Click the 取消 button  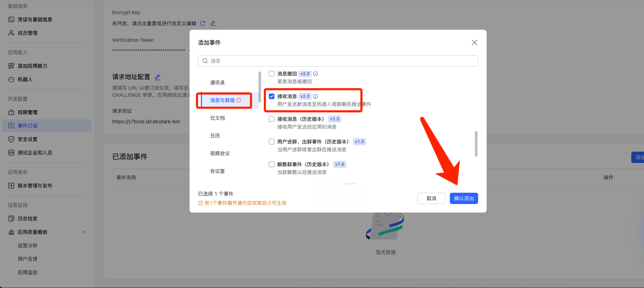click(x=431, y=198)
